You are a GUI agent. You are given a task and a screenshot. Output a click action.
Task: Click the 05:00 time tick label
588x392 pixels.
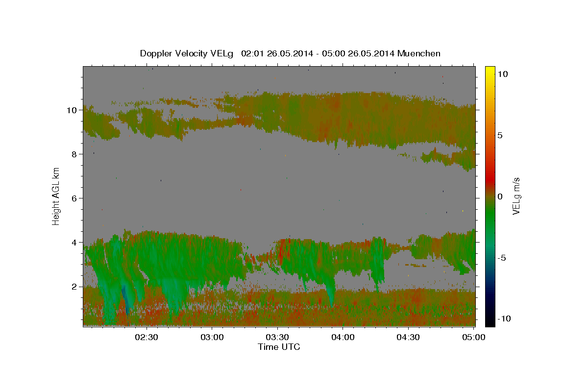tap(474, 338)
